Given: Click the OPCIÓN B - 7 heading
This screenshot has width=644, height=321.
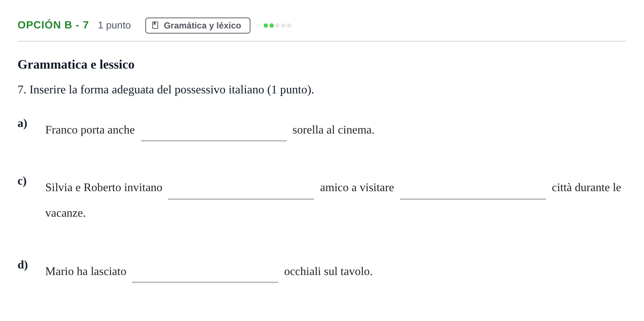Looking at the screenshot, I should tap(53, 25).
